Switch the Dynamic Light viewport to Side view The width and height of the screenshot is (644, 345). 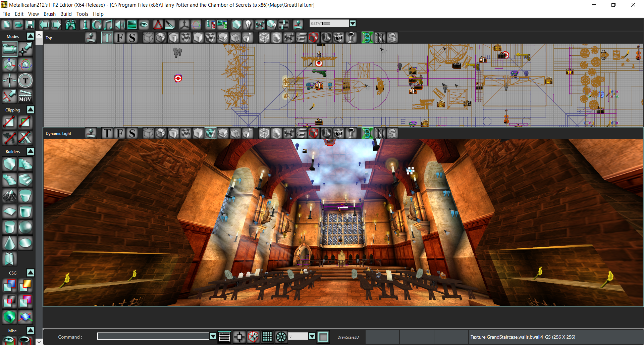(x=132, y=134)
